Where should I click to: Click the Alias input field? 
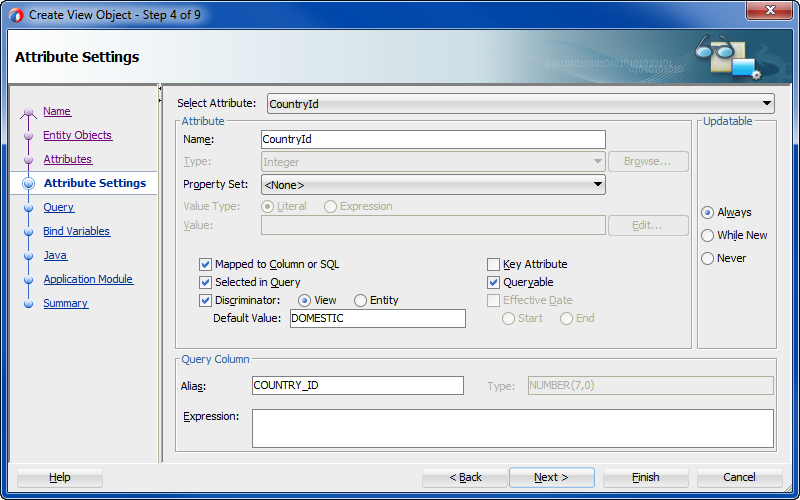[358, 386]
